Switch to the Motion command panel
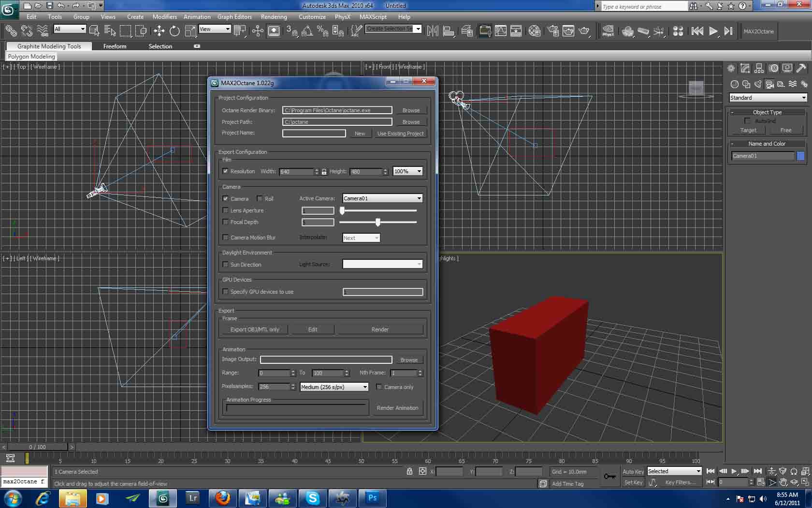 [774, 68]
